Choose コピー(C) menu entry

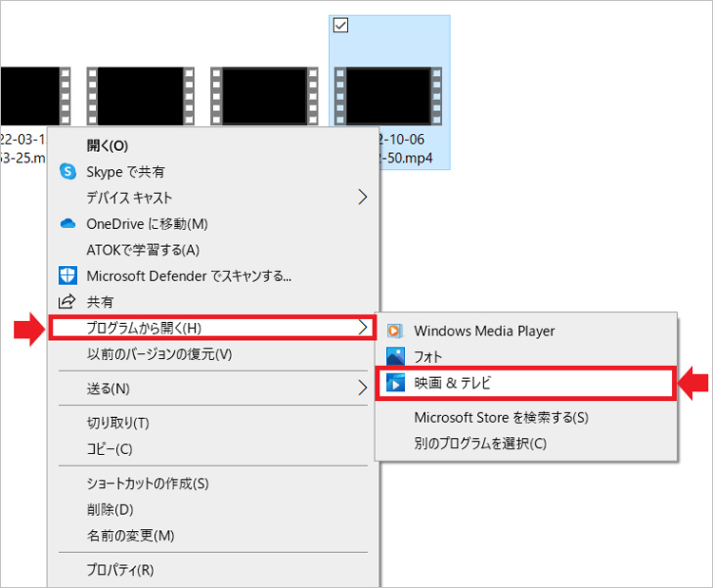pyautogui.click(x=214, y=449)
